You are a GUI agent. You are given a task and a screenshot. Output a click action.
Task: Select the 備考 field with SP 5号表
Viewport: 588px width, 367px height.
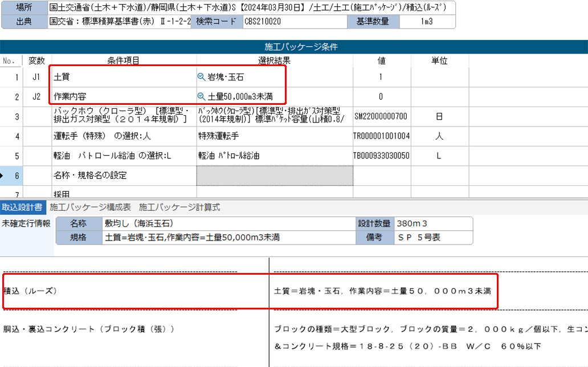tap(432, 237)
